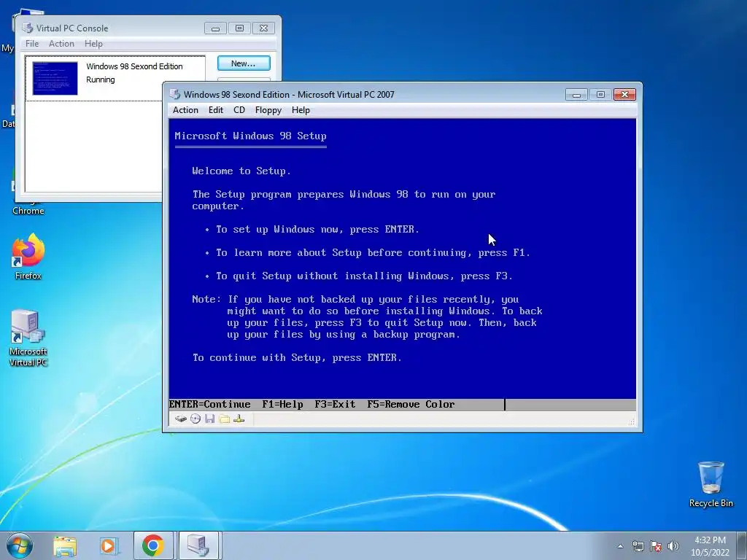The image size is (747, 560).
Task: Open the Action menu in Virtual PC 2007 window
Action: (185, 110)
